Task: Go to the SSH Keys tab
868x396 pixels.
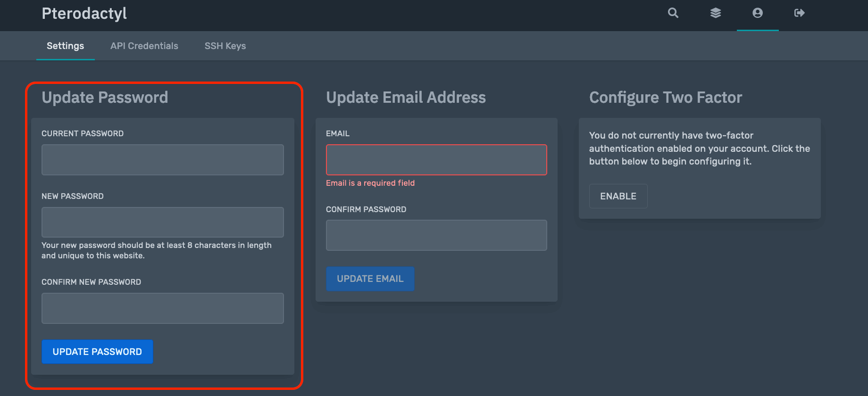Action: tap(225, 46)
